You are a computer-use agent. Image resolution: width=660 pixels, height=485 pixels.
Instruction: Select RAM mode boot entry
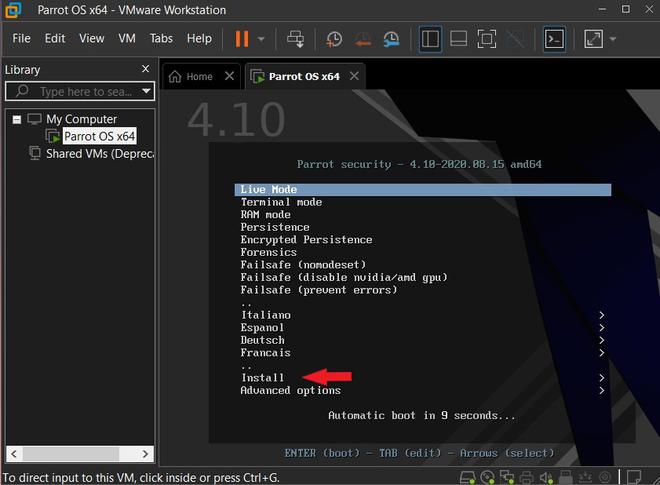pos(265,215)
